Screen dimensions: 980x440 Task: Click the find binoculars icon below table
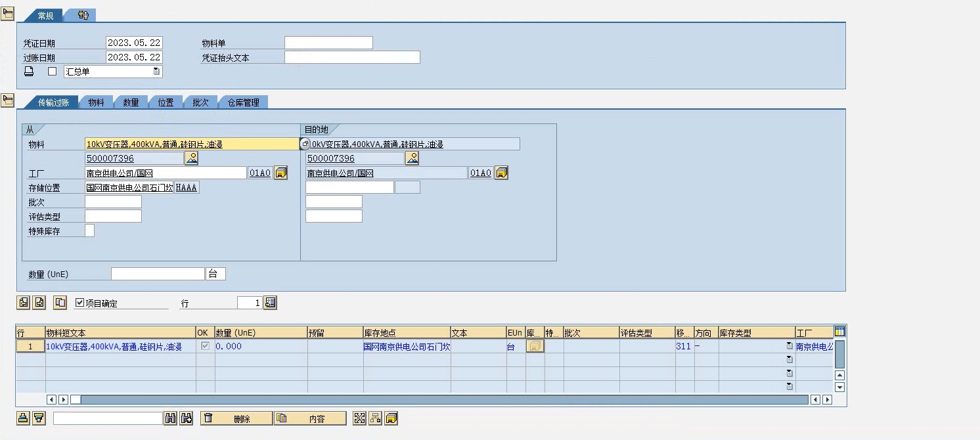(171, 418)
